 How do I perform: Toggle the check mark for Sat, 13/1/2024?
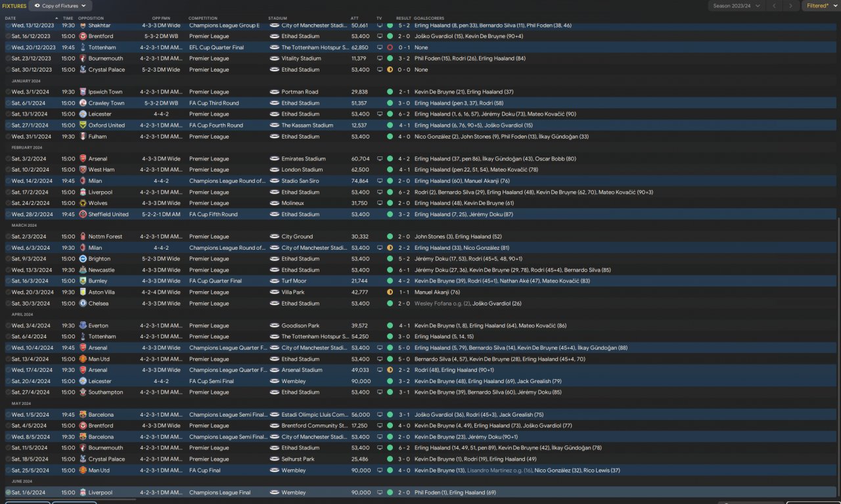point(8,114)
